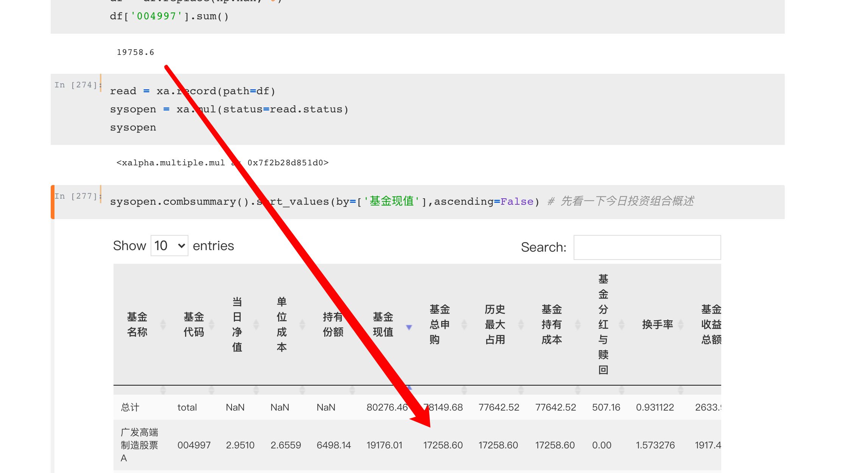868x473 pixels.
Task: Click sort arrows for 历史最大占用
Action: 521,324
